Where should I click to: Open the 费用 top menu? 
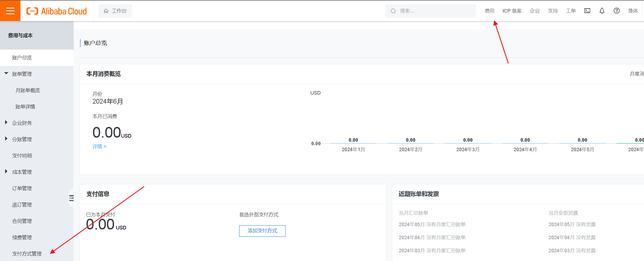(x=489, y=11)
